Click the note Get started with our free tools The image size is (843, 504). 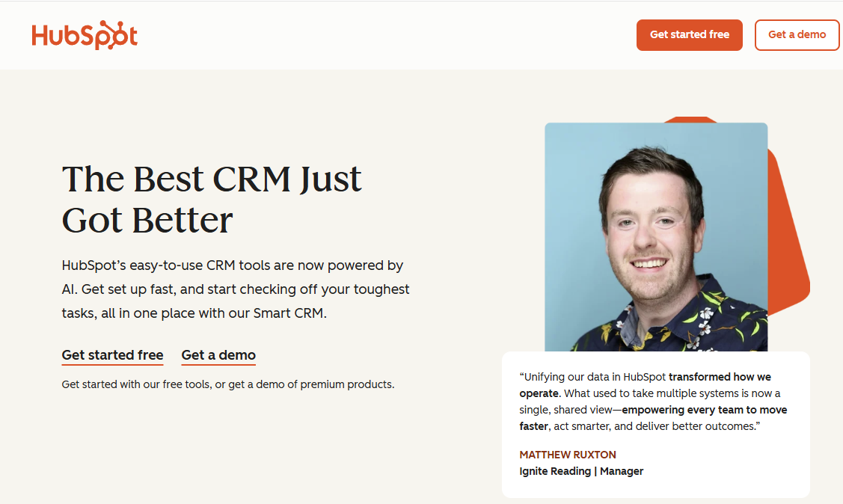pyautogui.click(x=228, y=384)
